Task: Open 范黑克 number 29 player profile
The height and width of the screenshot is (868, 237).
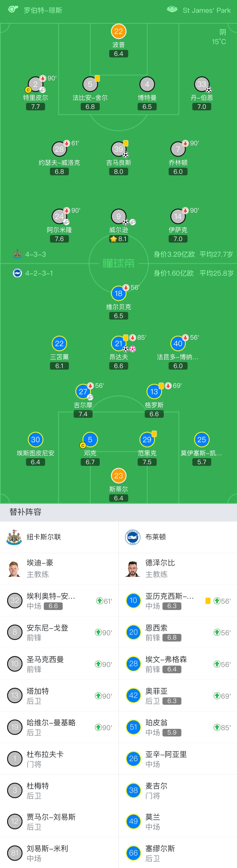Action: point(147,440)
